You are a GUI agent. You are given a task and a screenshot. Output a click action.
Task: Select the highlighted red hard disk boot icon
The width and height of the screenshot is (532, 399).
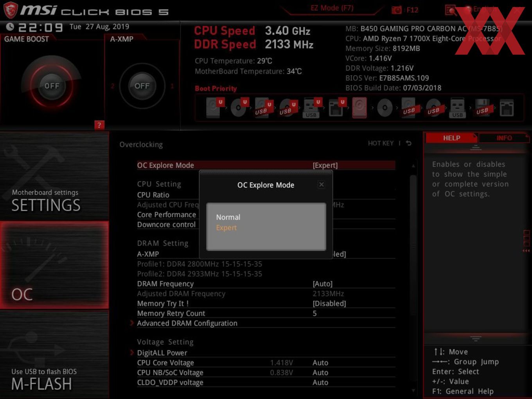coord(359,108)
